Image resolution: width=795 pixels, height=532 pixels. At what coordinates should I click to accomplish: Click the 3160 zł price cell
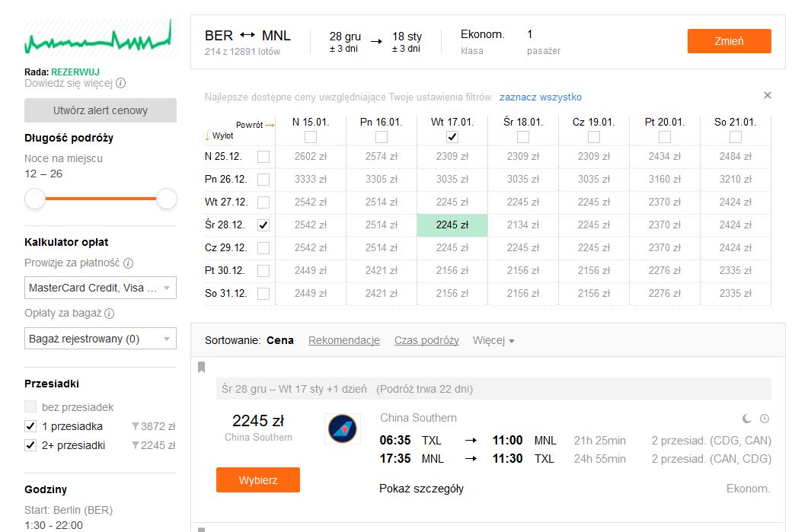coord(665,180)
